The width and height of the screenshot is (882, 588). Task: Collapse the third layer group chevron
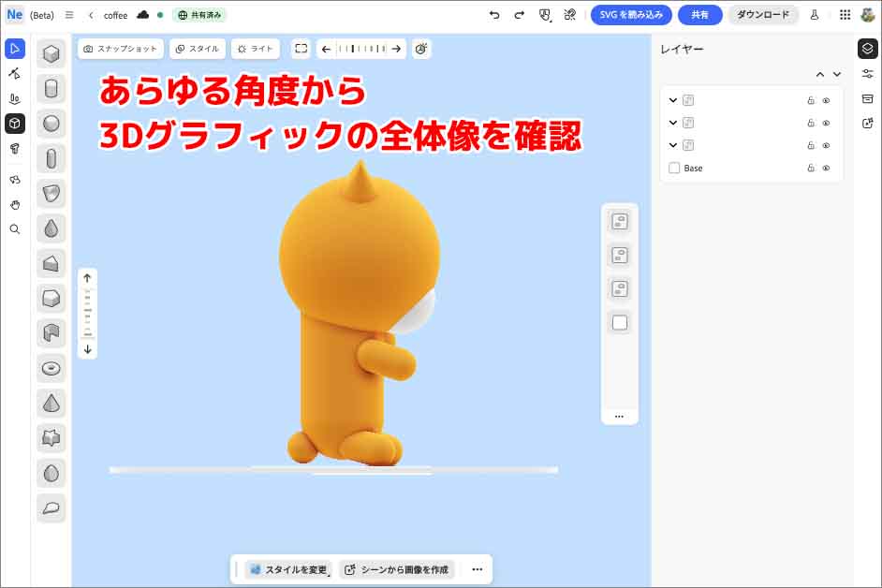(673, 145)
